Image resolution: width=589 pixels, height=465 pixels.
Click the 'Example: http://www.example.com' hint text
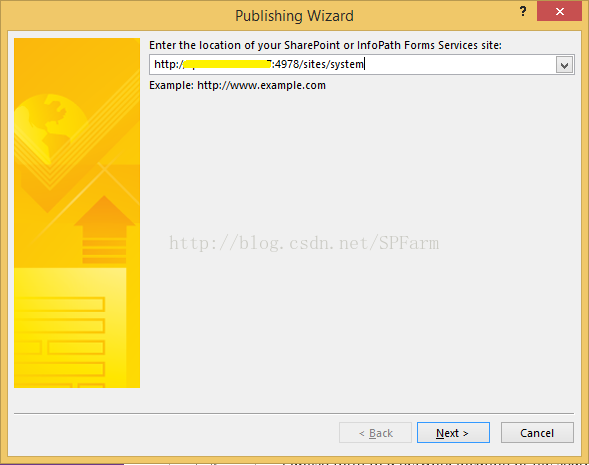(237, 85)
